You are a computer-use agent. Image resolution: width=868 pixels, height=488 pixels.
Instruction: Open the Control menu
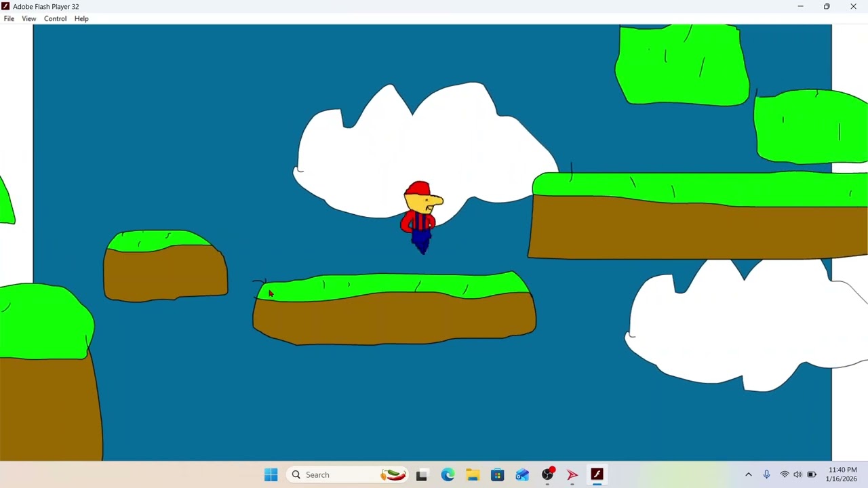[56, 19]
